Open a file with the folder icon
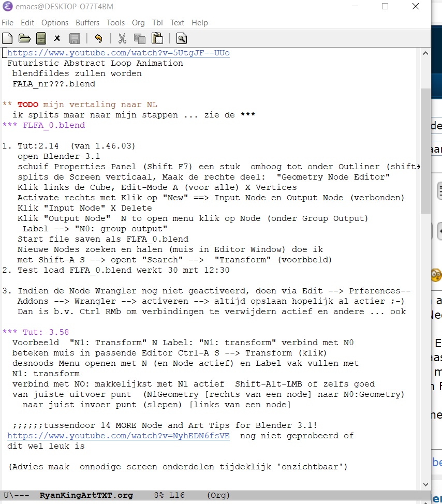The height and width of the screenshot is (504, 442). [24, 39]
